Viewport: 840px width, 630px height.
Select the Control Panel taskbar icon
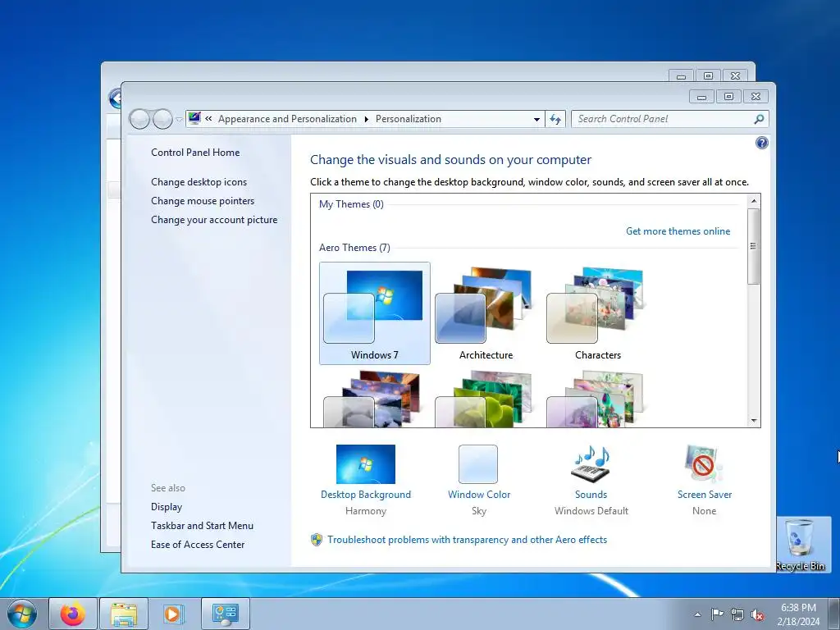click(x=225, y=614)
